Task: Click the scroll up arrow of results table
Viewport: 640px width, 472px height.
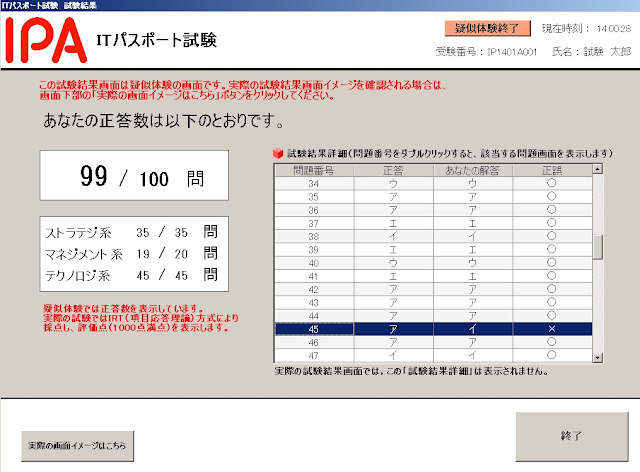Action: (598, 169)
